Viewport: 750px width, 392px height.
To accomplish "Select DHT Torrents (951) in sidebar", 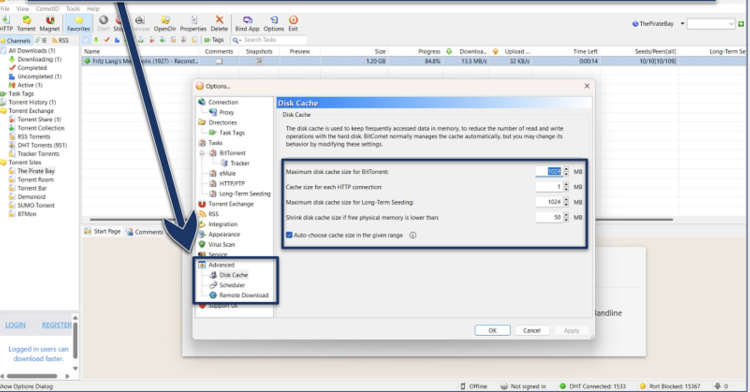I will 42,145.
